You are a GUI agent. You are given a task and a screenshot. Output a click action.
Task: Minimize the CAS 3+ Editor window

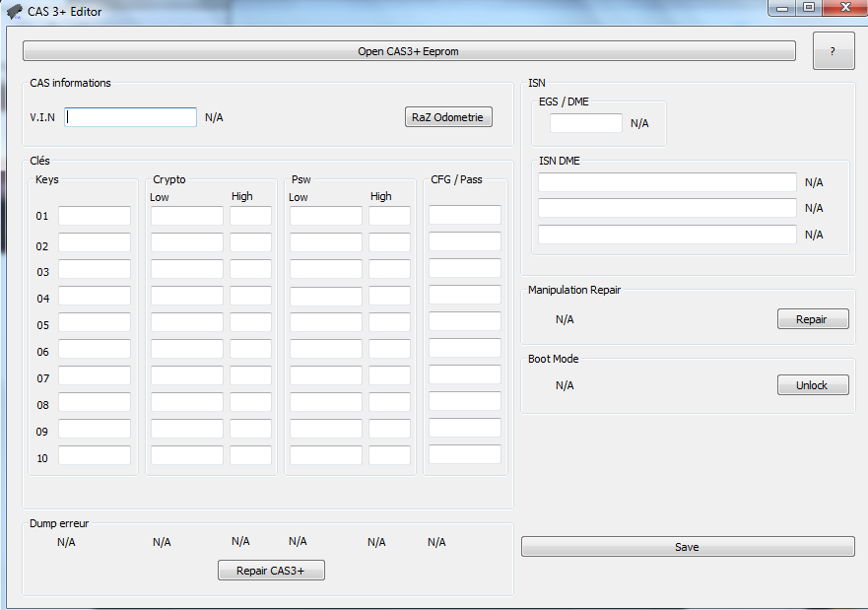pyautogui.click(x=784, y=8)
